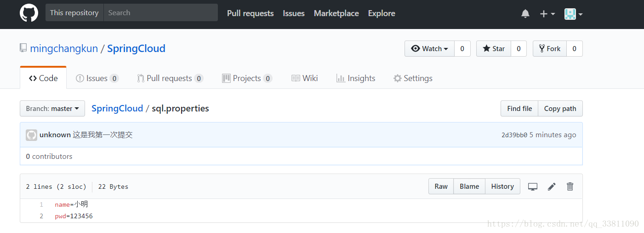Image resolution: width=644 pixels, height=233 pixels.
Task: Click the 2 lines (2 sloc) info
Action: [x=56, y=186]
